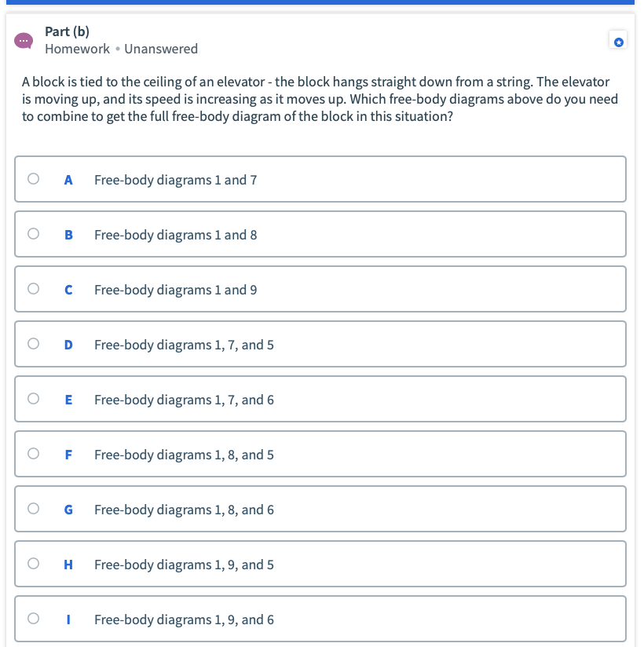Screen dimensions: 644x647
Task: Choose answer 'Free-body diagrams 1 and 8'
Action: [x=320, y=234]
